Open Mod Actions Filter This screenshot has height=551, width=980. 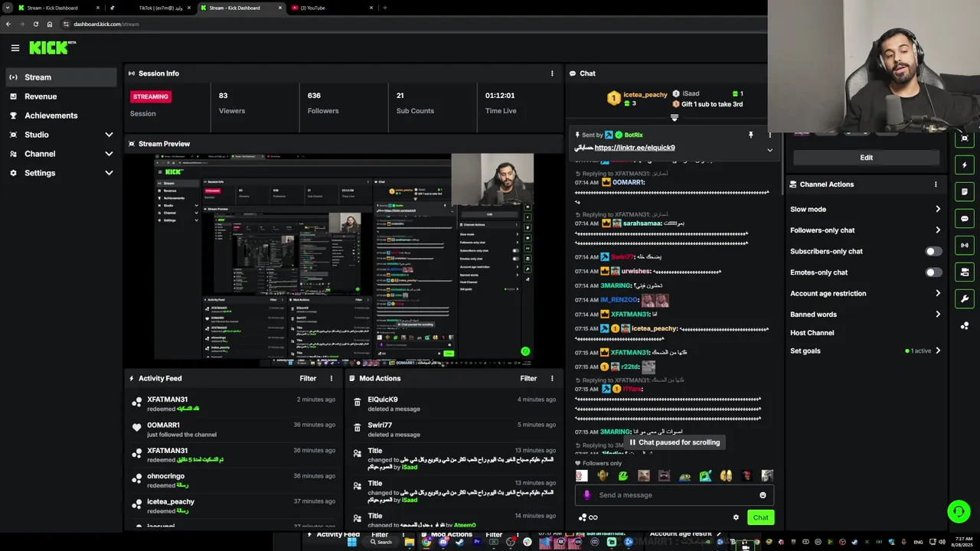(528, 378)
